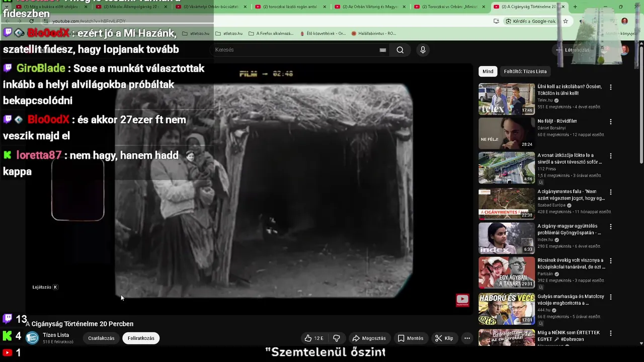Like the video showing 12 E

[314, 338]
